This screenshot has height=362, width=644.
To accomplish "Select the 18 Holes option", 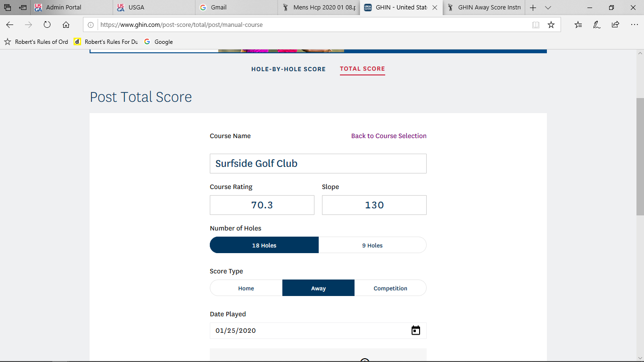I will [264, 245].
